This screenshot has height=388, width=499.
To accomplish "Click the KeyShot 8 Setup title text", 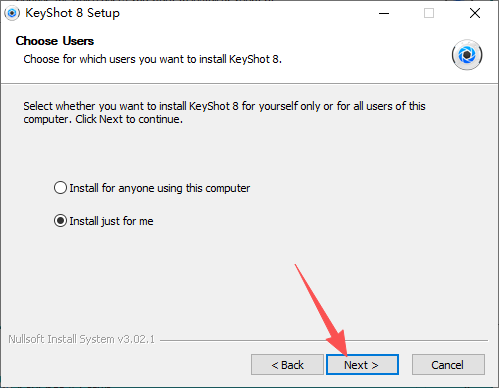I will click(72, 13).
